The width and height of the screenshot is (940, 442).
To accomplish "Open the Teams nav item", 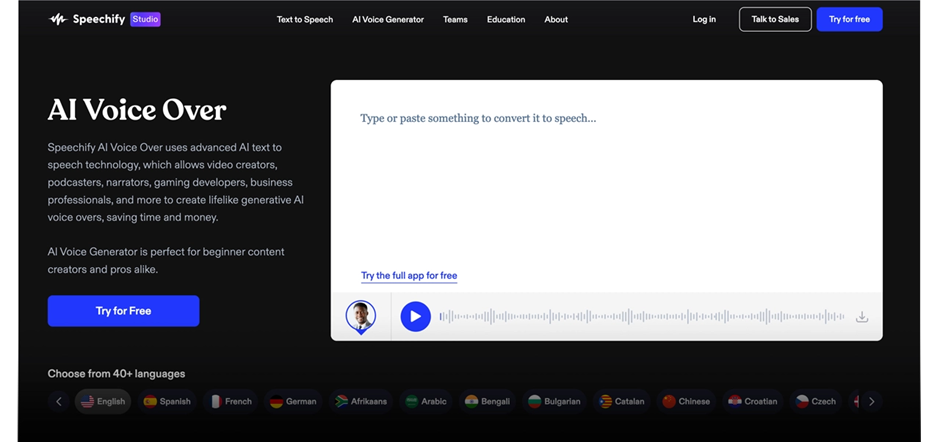I will coord(455,19).
